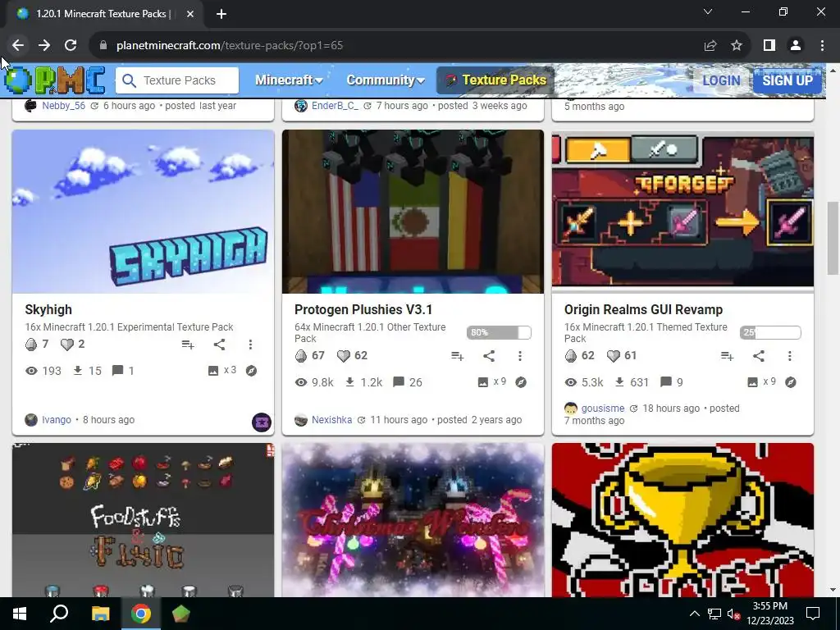Click the download icon on Skyhigh
This screenshot has width=840, height=630.
78,370
